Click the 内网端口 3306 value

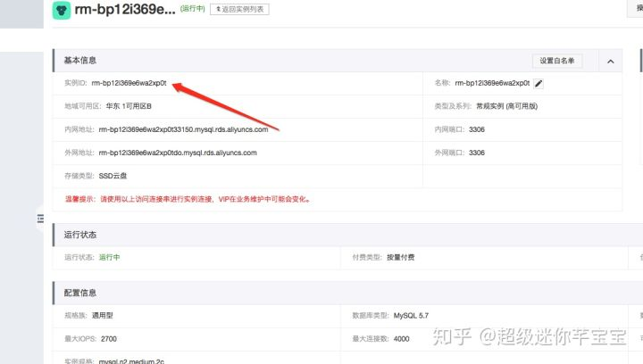coord(477,129)
